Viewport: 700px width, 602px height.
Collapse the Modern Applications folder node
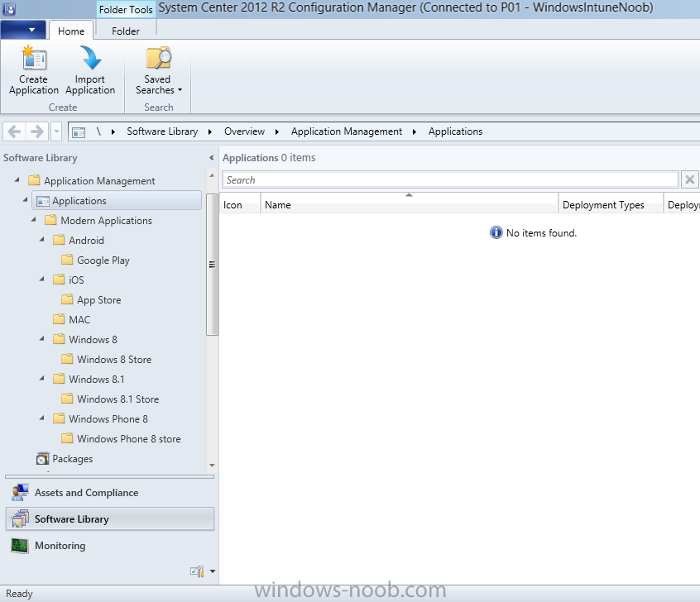tap(33, 220)
